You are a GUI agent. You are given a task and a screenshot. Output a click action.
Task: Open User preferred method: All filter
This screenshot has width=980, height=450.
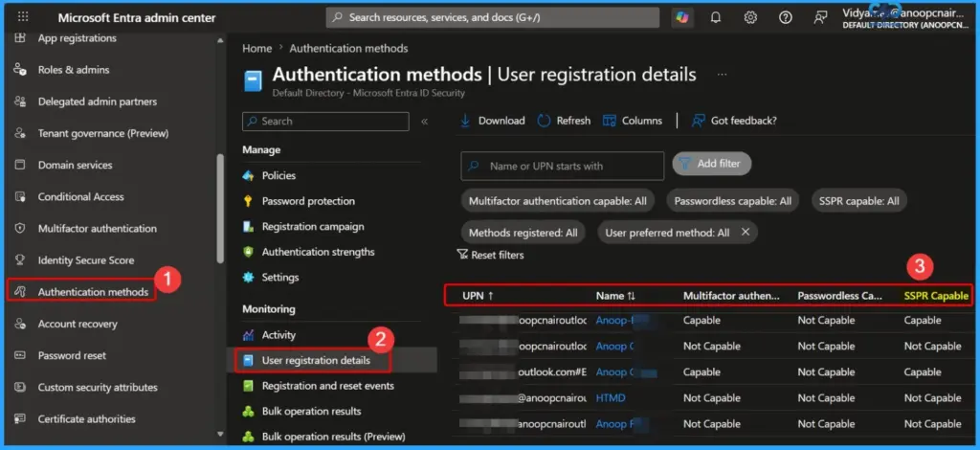tap(667, 233)
